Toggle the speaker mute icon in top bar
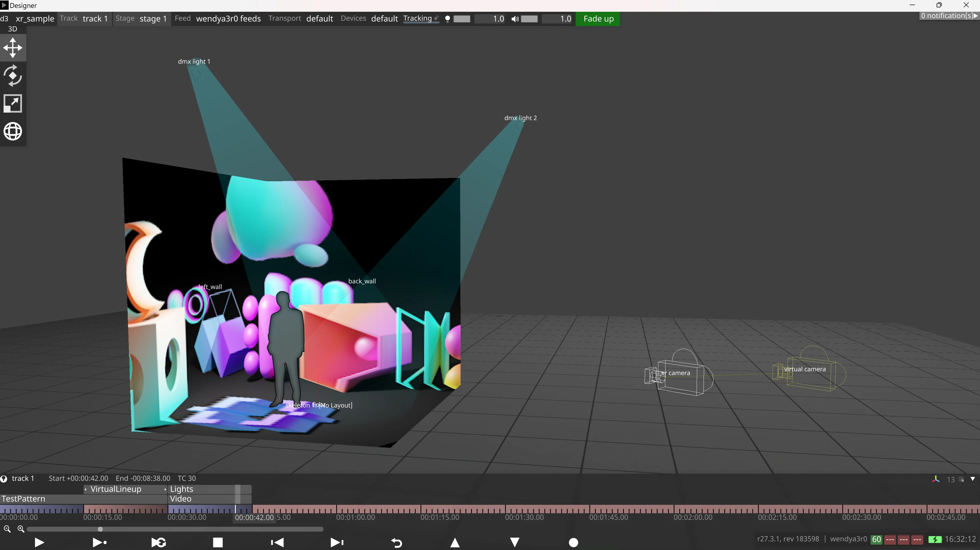This screenshot has width=980, height=550. (515, 19)
